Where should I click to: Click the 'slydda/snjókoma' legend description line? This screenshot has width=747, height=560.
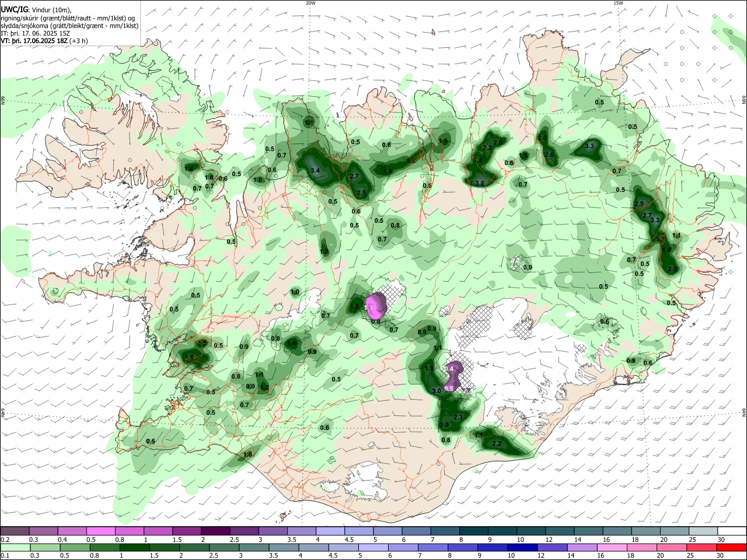[x=69, y=26]
